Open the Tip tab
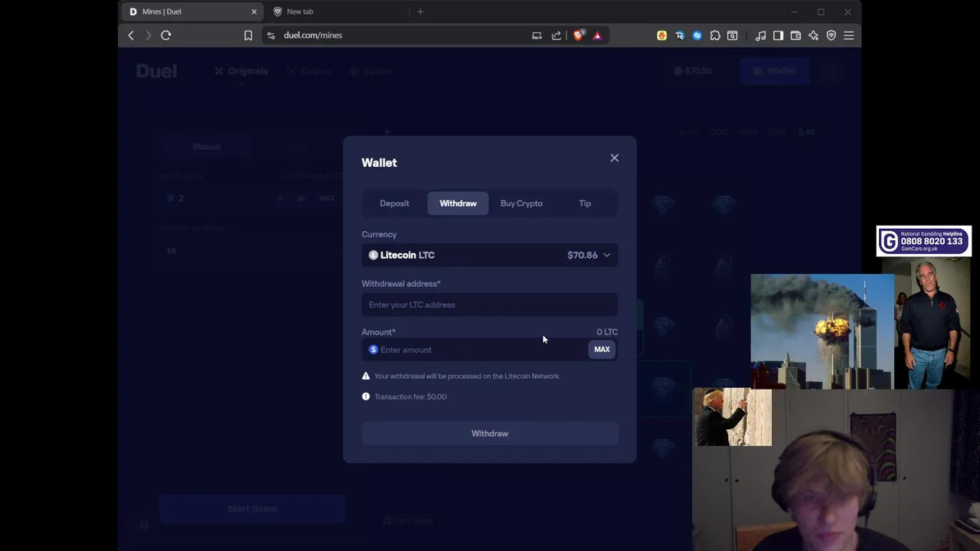The height and width of the screenshot is (551, 980). click(585, 204)
